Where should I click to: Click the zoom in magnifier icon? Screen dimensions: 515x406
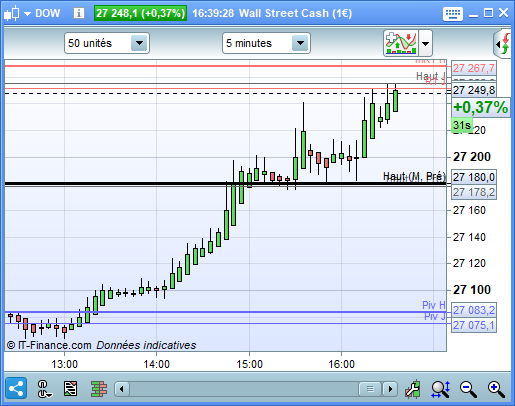496,389
